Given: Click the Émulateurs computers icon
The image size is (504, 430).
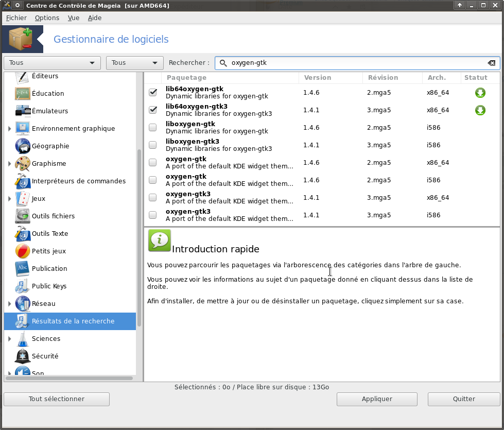Looking at the screenshot, I should (x=23, y=111).
